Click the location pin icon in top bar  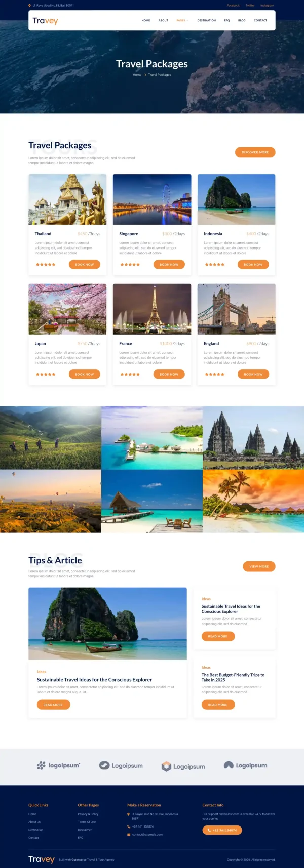pyautogui.click(x=29, y=5)
